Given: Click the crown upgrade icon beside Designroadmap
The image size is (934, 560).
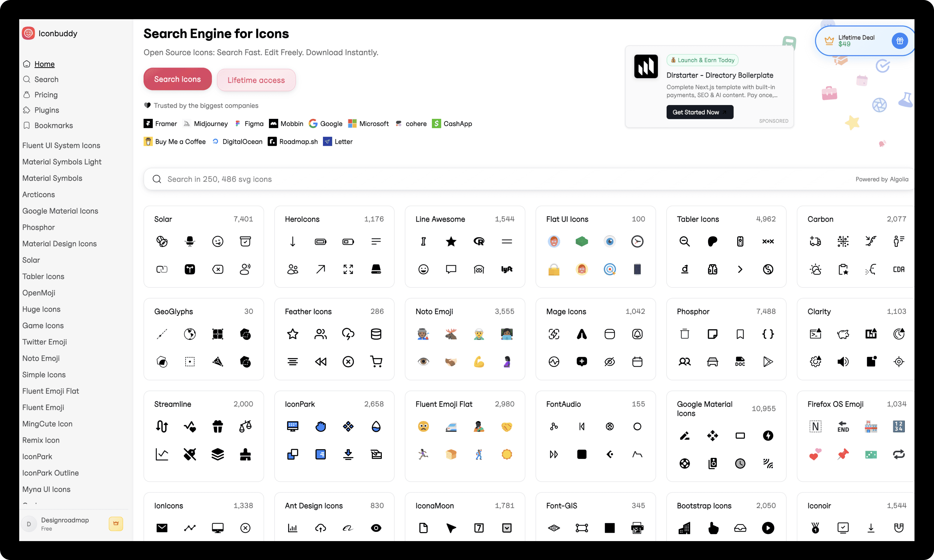Looking at the screenshot, I should (x=116, y=523).
